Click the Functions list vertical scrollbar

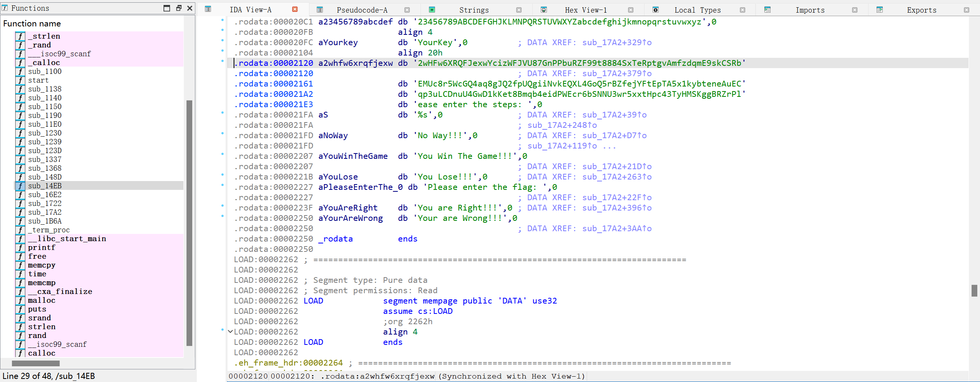[189, 222]
